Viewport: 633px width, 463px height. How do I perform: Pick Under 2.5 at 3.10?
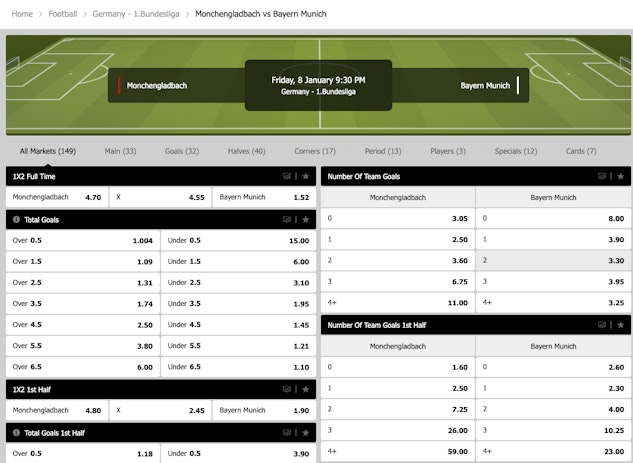pos(238,283)
